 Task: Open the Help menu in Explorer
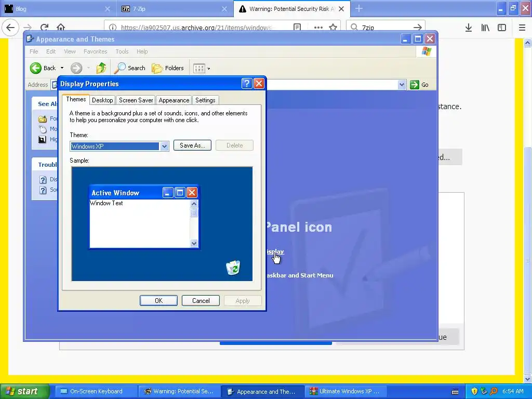[x=142, y=51]
